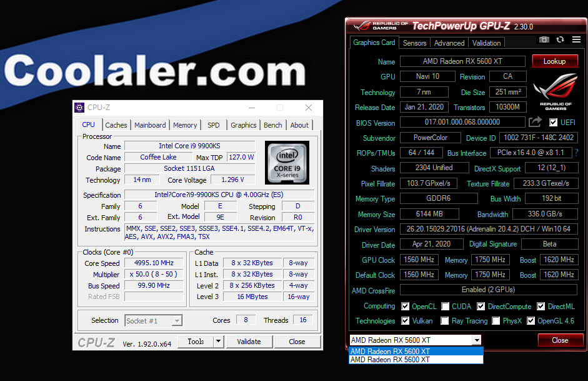Close the CPU-Z window with X
This screenshot has width=588, height=381.
(x=309, y=108)
